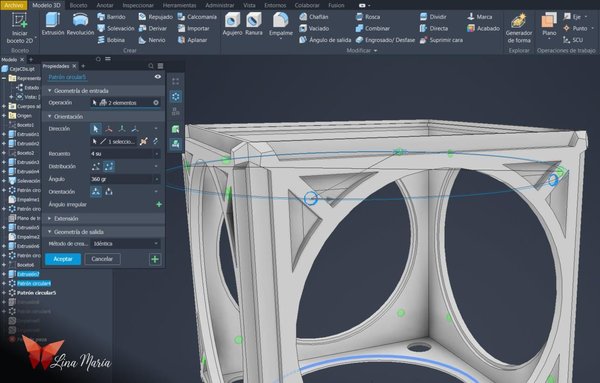The image size is (600, 383).
Task: Open the Engrosado/Desfase tool
Action: (x=385, y=40)
